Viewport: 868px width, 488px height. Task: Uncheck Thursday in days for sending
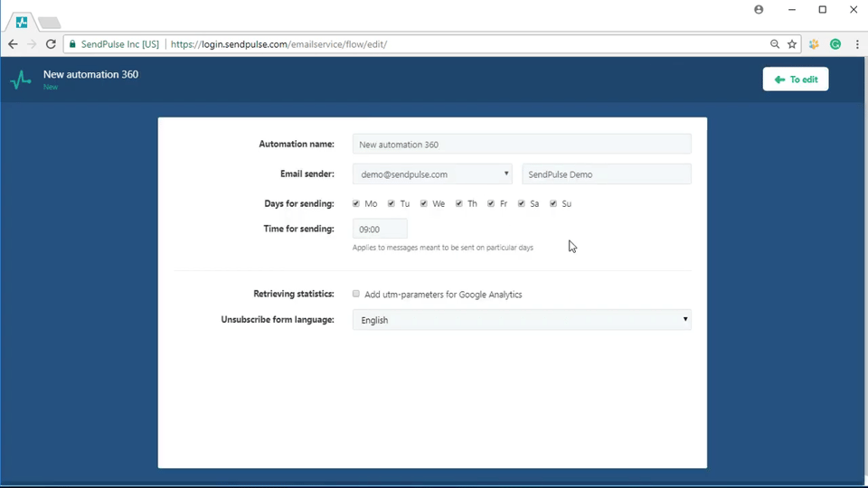click(x=459, y=203)
